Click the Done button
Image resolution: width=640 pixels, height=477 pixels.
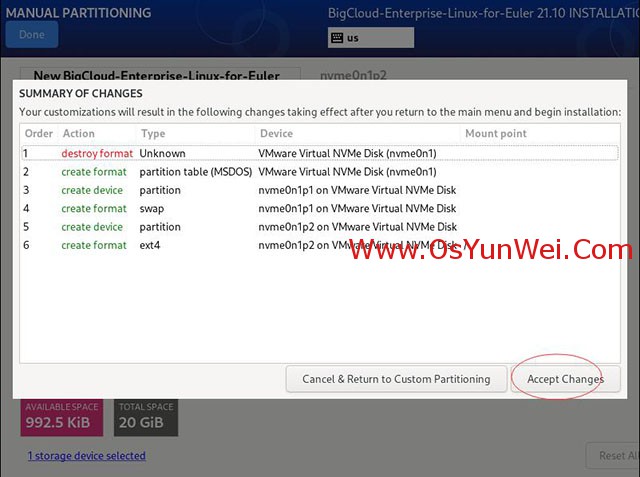32,35
